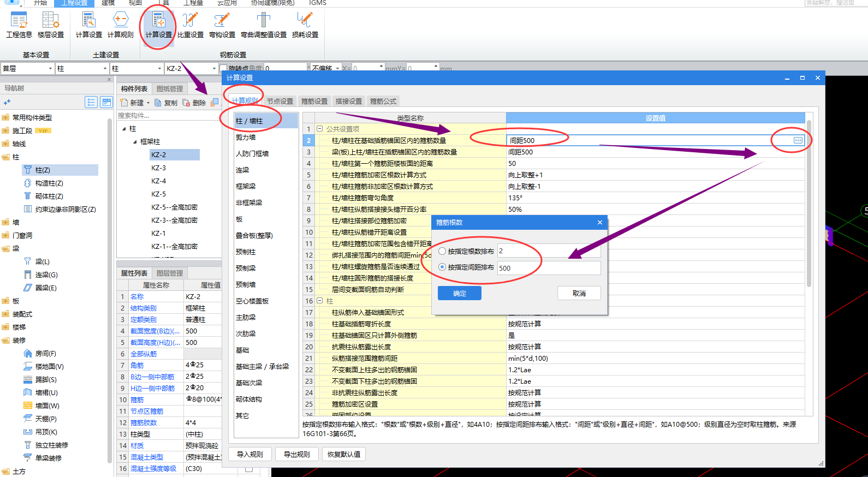The width and height of the screenshot is (868, 477).
Task: Switch to the 图纸管理 tab beside 构件列表
Action: pos(170,88)
